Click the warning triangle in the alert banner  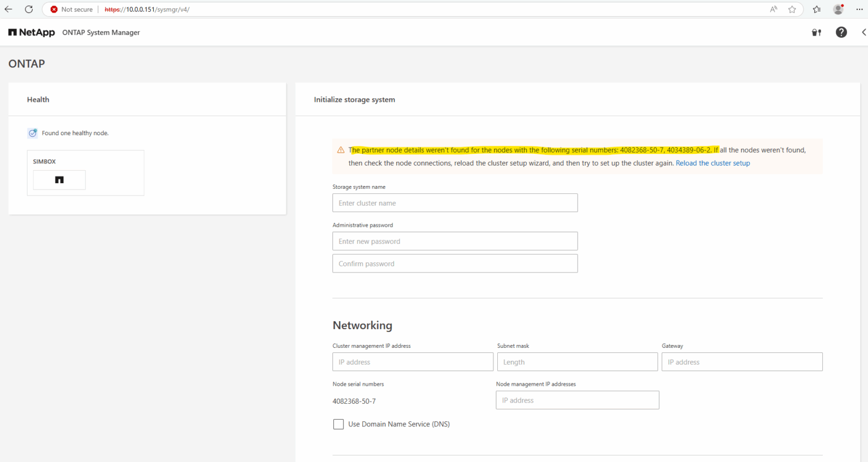pyautogui.click(x=340, y=150)
